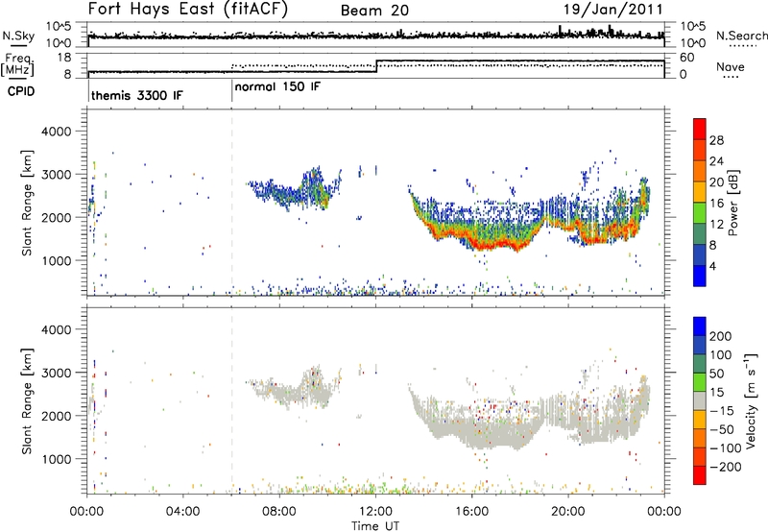Screen dimensions: 768x532
Task: Click the '12:00' time axis label
Action: click(375, 512)
